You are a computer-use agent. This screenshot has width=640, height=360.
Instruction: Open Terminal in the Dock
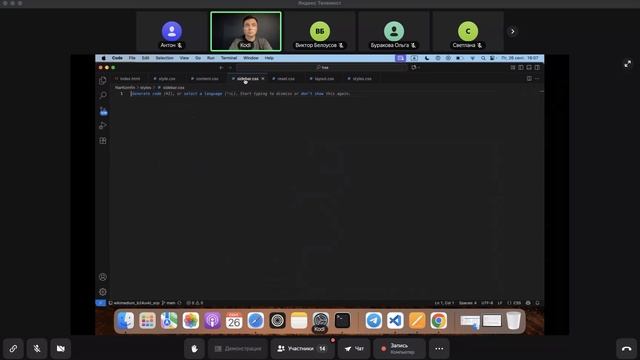tap(342, 320)
